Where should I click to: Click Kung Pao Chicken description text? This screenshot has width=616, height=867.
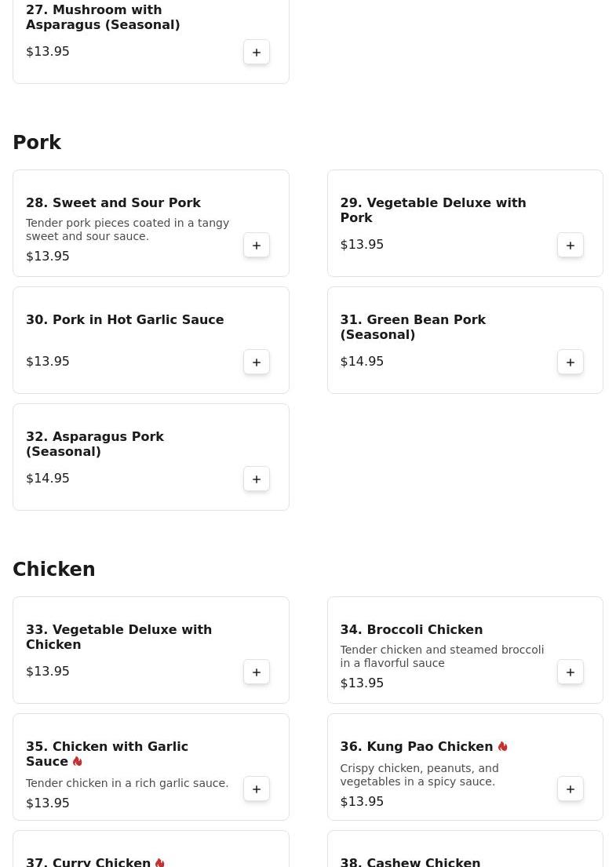pyautogui.click(x=419, y=774)
